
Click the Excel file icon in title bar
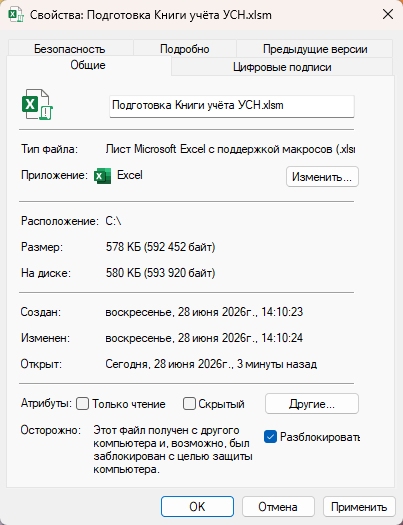pyautogui.click(x=16, y=15)
